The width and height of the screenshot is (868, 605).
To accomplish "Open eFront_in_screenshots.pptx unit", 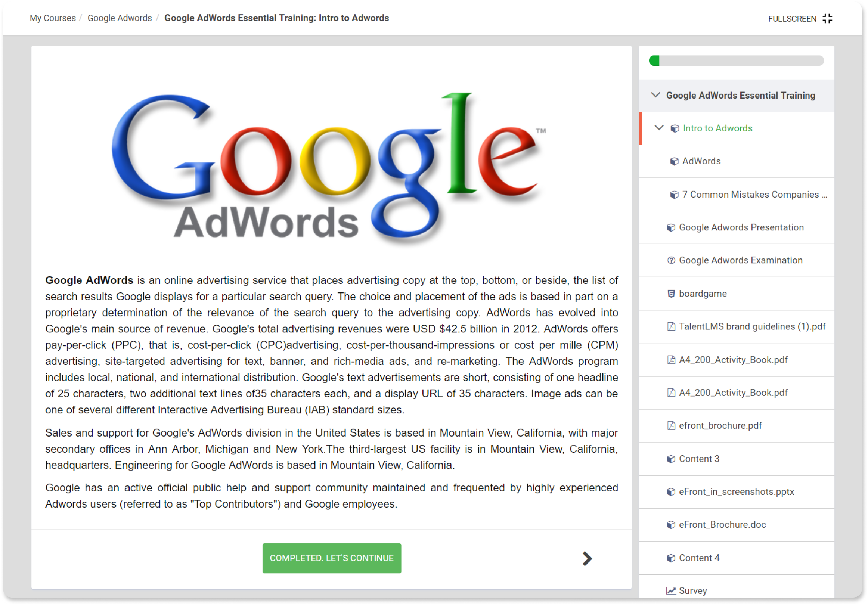I will [x=736, y=492].
